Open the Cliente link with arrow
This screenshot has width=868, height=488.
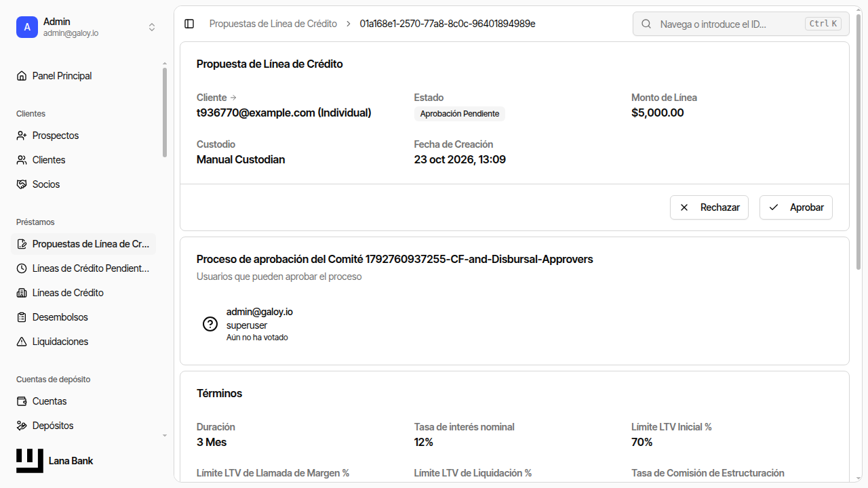click(x=216, y=98)
